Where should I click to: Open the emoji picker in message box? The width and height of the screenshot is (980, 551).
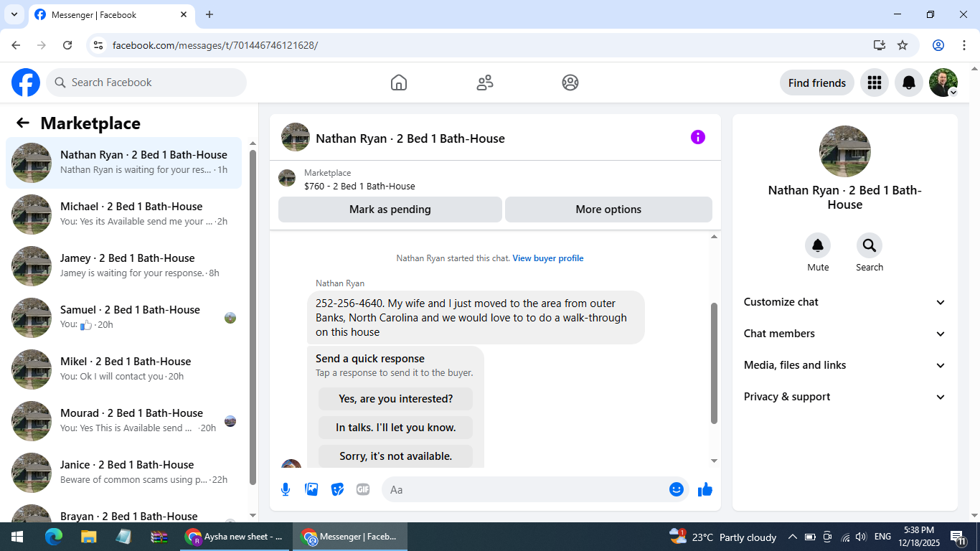(x=677, y=489)
